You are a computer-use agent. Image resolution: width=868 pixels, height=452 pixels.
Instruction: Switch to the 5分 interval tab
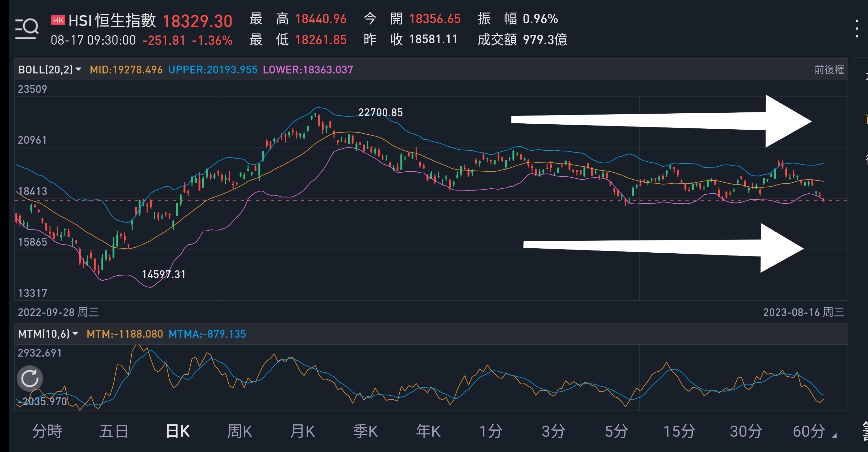pyautogui.click(x=616, y=431)
